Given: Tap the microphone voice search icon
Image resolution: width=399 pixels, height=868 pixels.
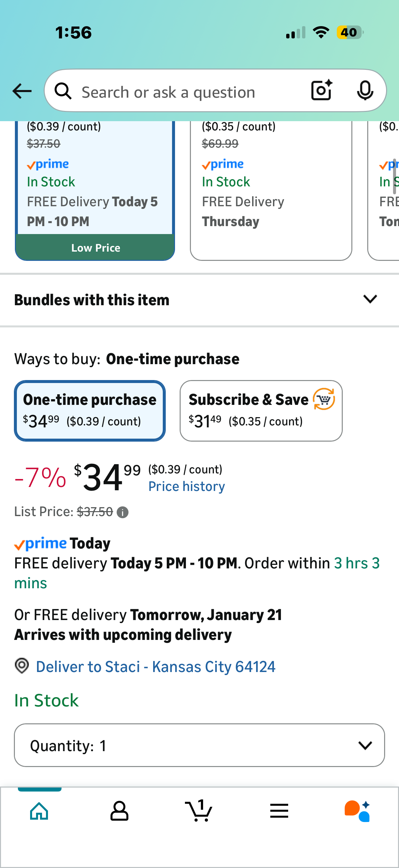Looking at the screenshot, I should tap(365, 90).
